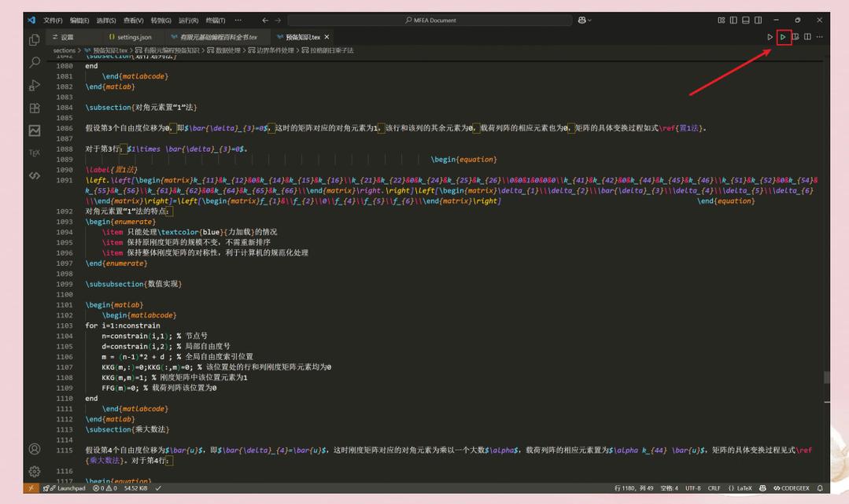Click CODEGEEX in the status bar
The height and width of the screenshot is (504, 849).
[791, 488]
